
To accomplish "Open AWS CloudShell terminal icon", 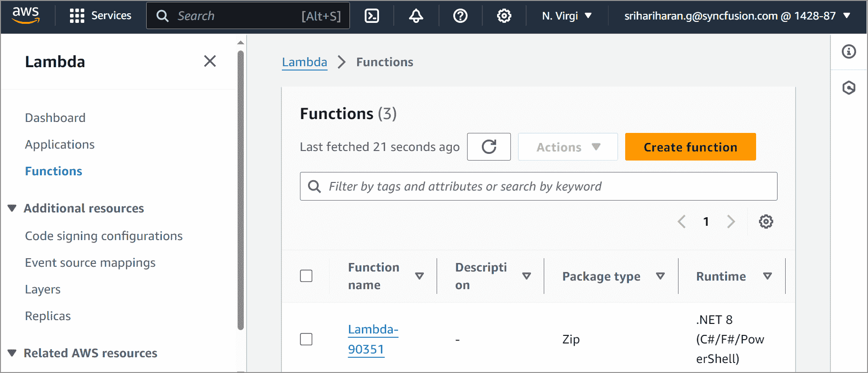I will (372, 16).
